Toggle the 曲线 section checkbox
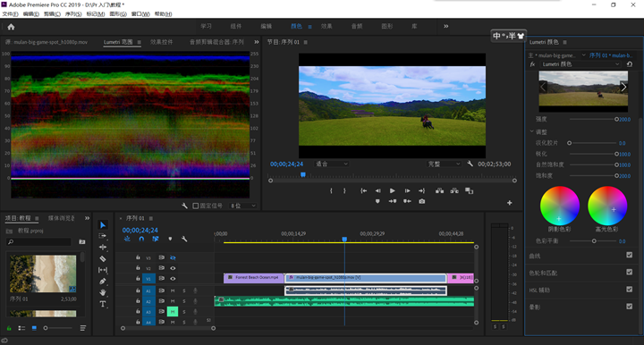This screenshot has height=345, width=644. (629, 255)
